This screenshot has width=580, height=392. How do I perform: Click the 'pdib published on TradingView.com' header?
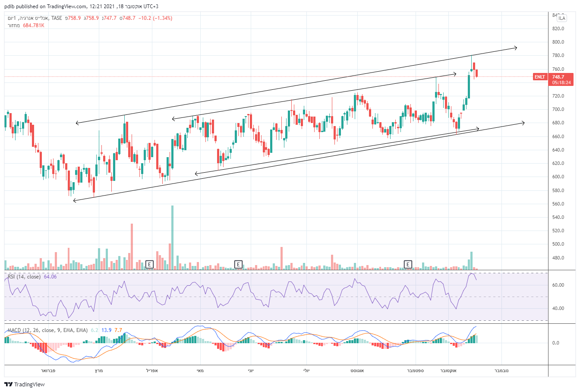click(x=45, y=6)
